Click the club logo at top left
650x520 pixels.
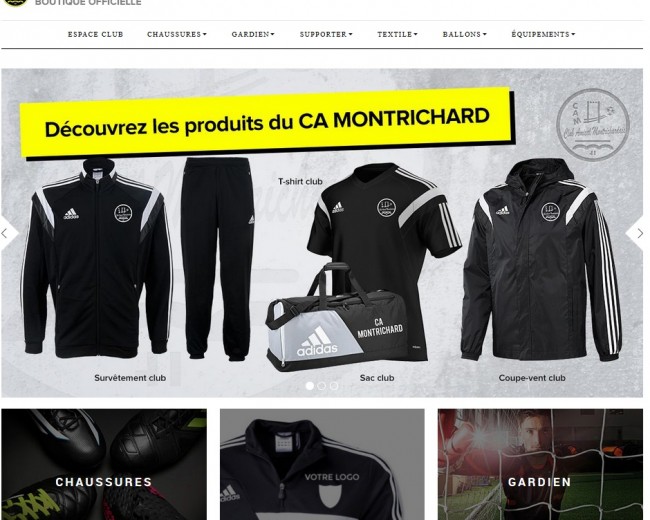coord(15,2)
